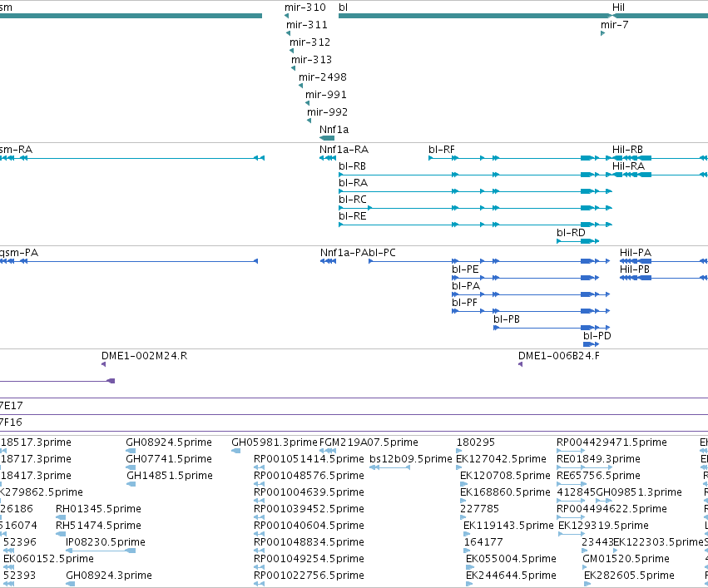This screenshot has width=708, height=588.
Task: Select the RP001022756.5prime label
Action: pos(309,576)
